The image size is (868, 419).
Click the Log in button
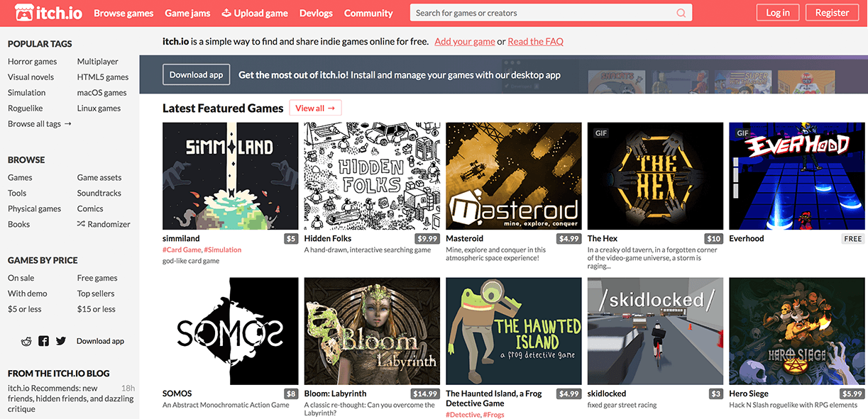[x=778, y=13]
